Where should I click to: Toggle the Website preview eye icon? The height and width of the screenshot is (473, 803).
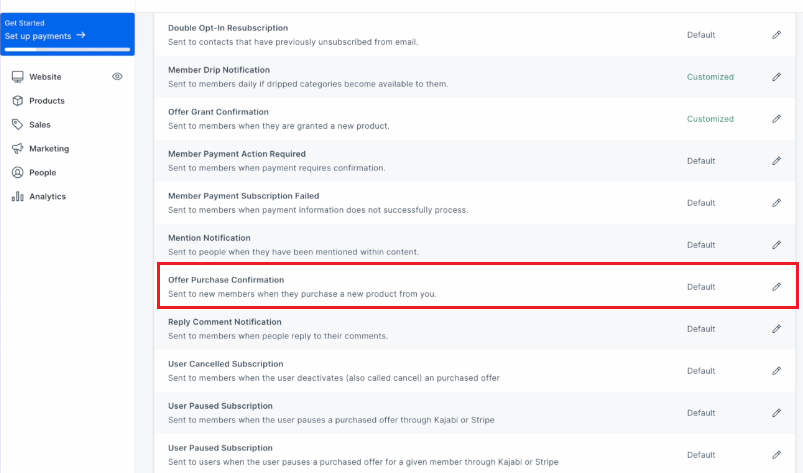pos(117,76)
